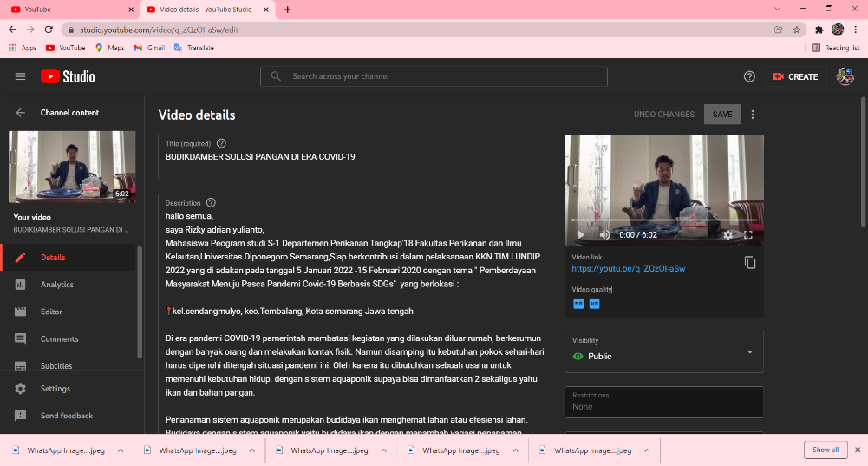Go back in browser history
868x466 pixels.
coord(12,30)
